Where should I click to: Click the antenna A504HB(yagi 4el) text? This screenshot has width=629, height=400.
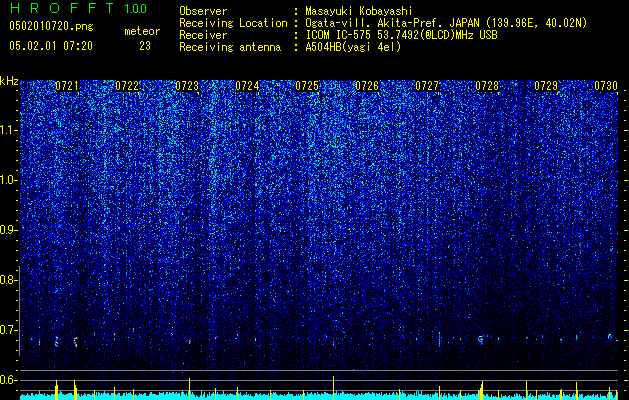353,47
